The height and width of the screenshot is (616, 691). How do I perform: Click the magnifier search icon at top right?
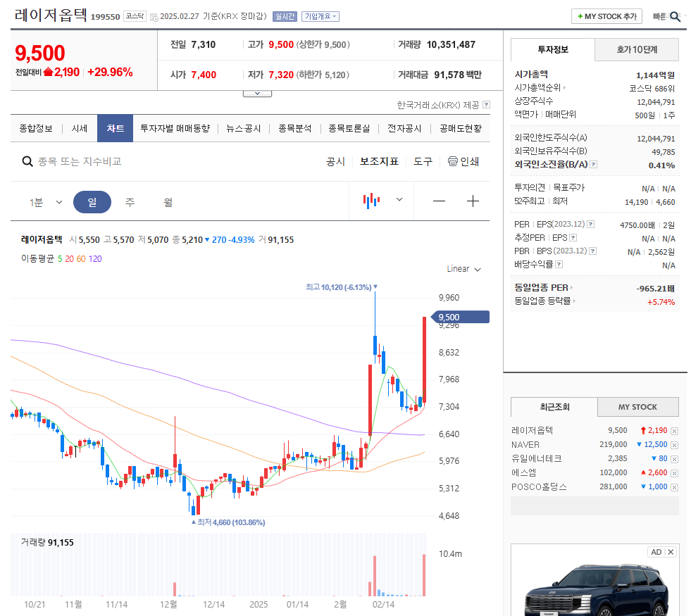click(x=675, y=17)
